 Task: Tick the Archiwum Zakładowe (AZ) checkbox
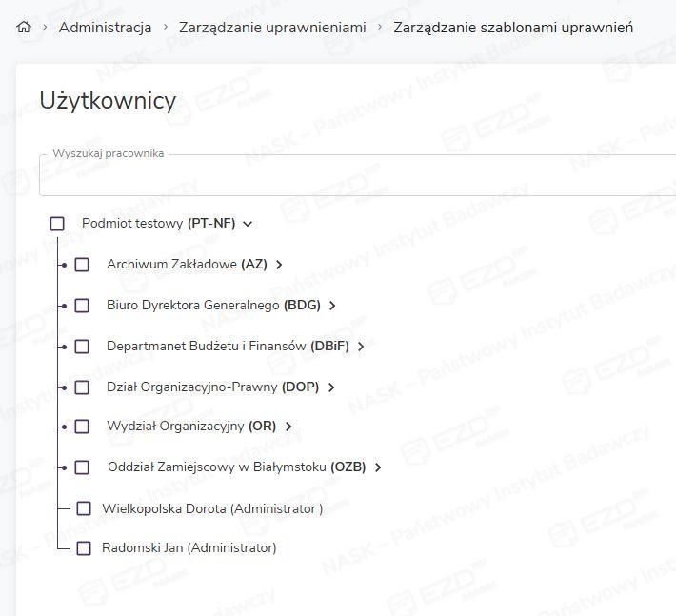click(x=82, y=265)
